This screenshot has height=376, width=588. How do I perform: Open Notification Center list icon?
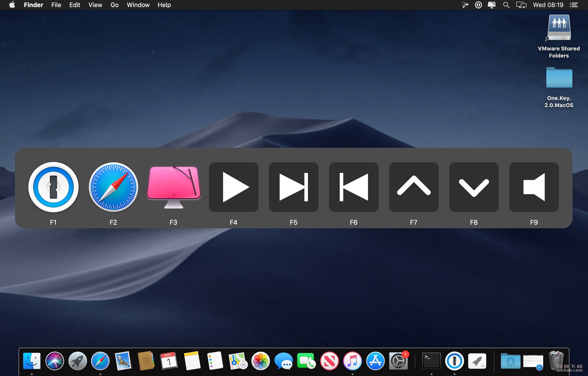point(574,5)
